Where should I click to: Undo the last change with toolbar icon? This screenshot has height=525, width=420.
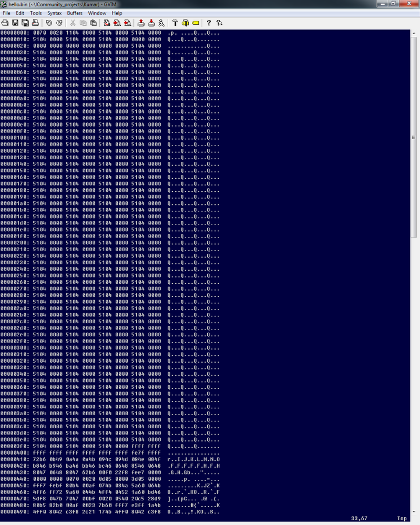[49, 23]
